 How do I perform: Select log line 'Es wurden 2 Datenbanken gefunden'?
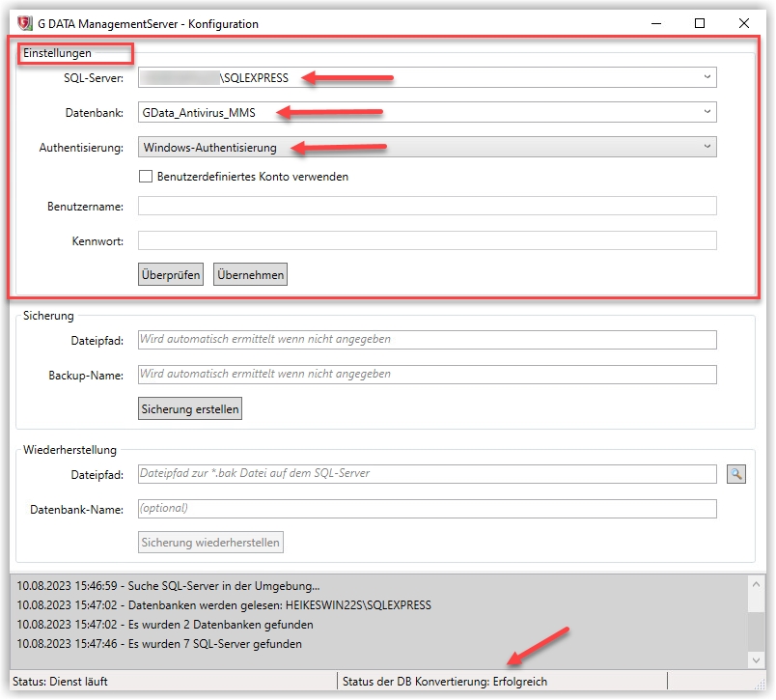click(165, 625)
